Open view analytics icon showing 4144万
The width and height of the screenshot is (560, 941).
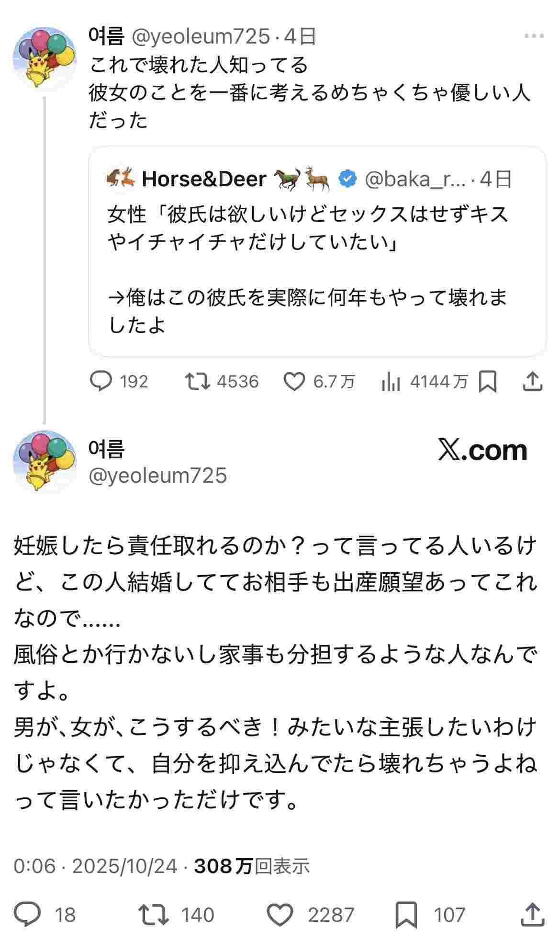tap(391, 382)
